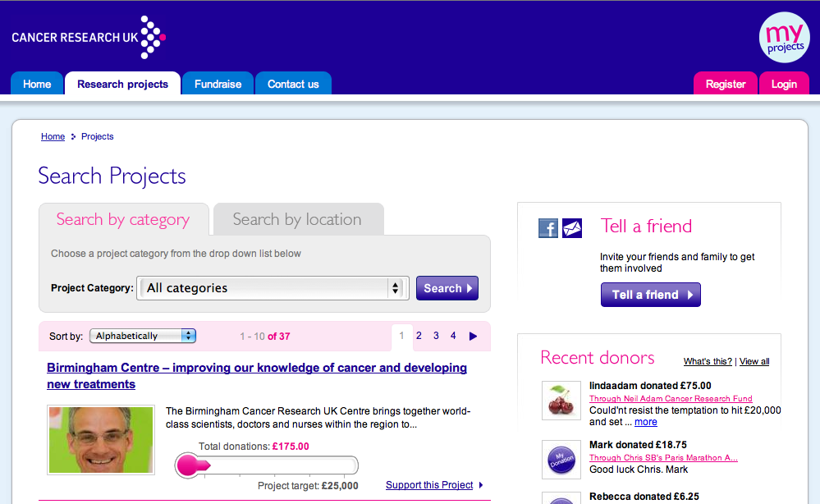Open the Project Category dropdown
Image resolution: width=820 pixels, height=504 pixels.
(273, 288)
